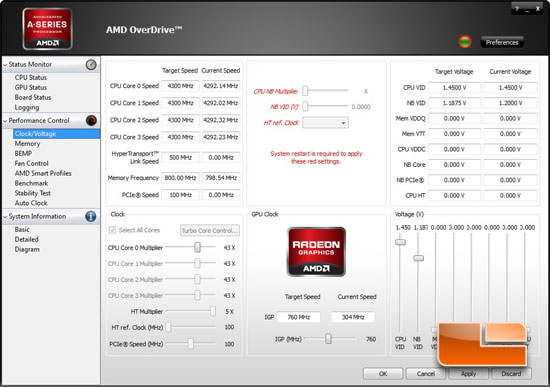Click the Cancel button
The image size is (550, 387).
click(426, 374)
